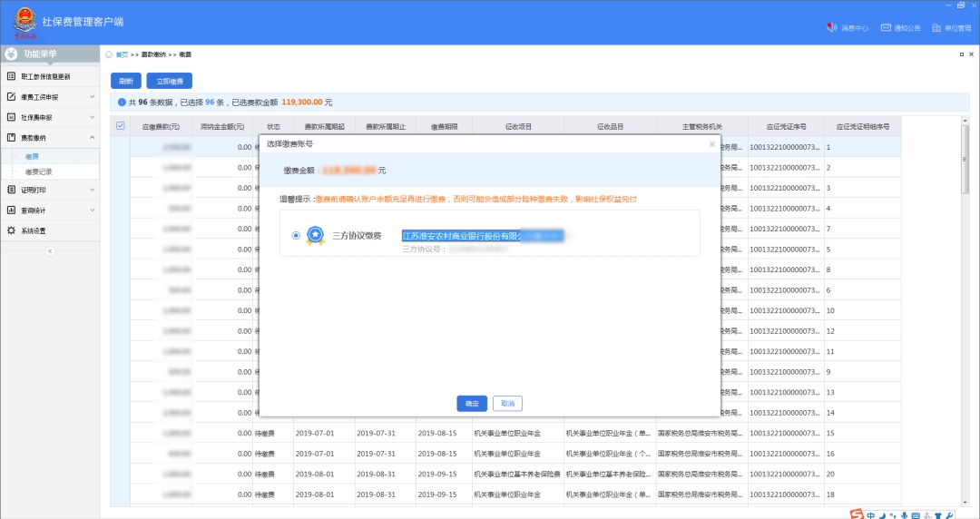Collapse the sidebar with the double-arrow icon
Image resolution: width=980 pixels, height=519 pixels.
(50, 250)
